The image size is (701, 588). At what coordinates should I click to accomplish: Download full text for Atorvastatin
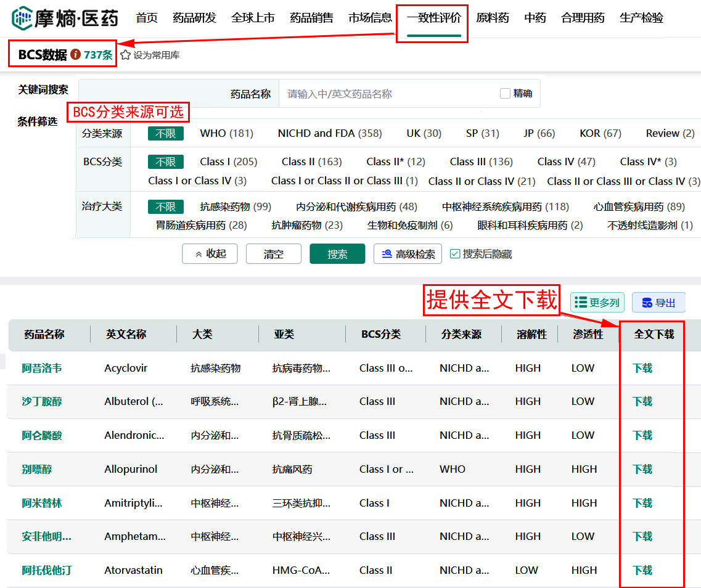[x=642, y=570]
